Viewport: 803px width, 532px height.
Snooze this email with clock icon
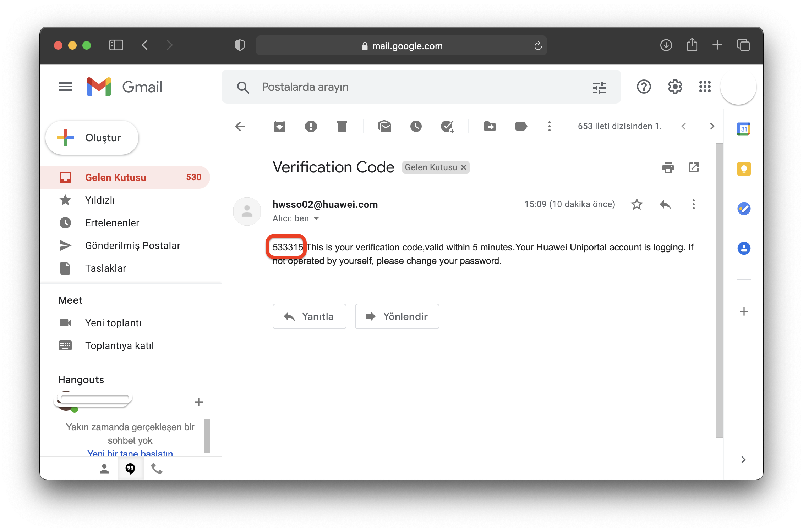[x=416, y=126]
